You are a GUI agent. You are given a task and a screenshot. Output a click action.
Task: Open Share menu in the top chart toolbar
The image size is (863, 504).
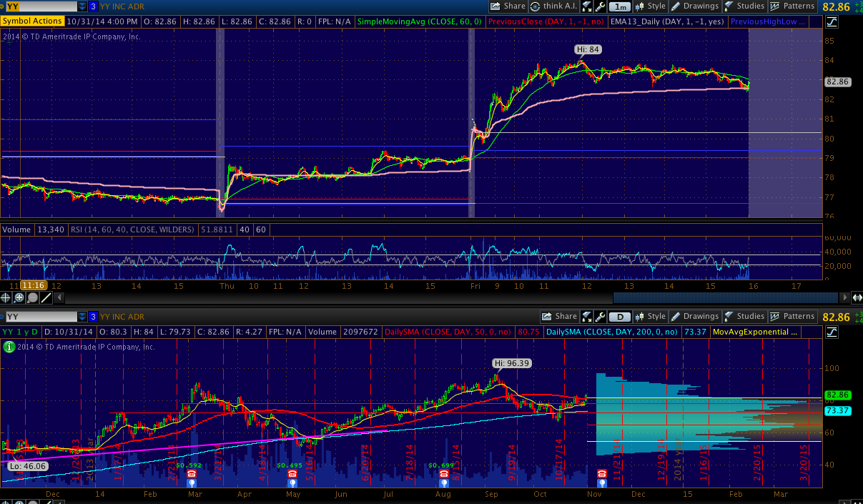pos(508,6)
